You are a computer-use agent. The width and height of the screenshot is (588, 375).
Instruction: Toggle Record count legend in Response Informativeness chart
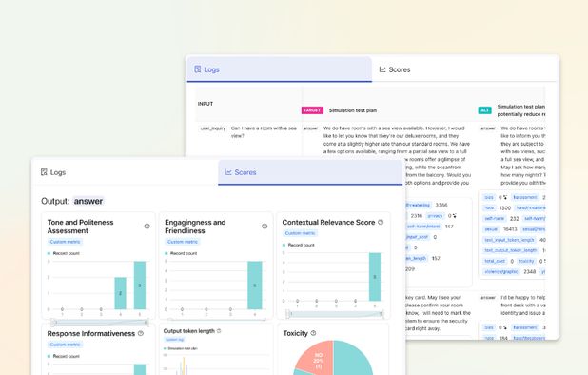pyautogui.click(x=64, y=356)
